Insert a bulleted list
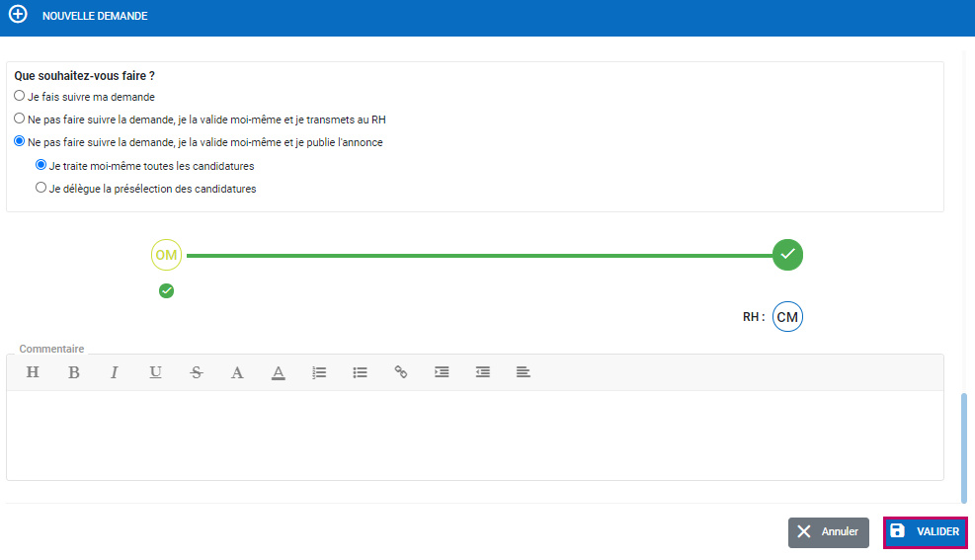The image size is (975, 560). [361, 372]
